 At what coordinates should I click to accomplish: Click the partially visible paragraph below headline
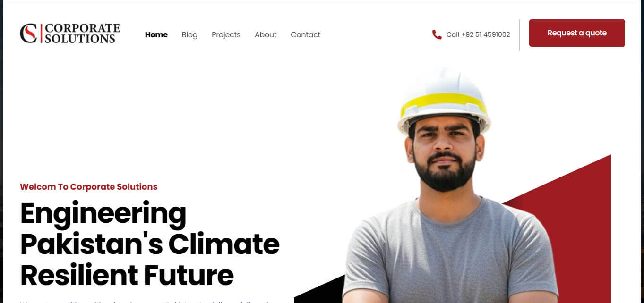coord(144,301)
